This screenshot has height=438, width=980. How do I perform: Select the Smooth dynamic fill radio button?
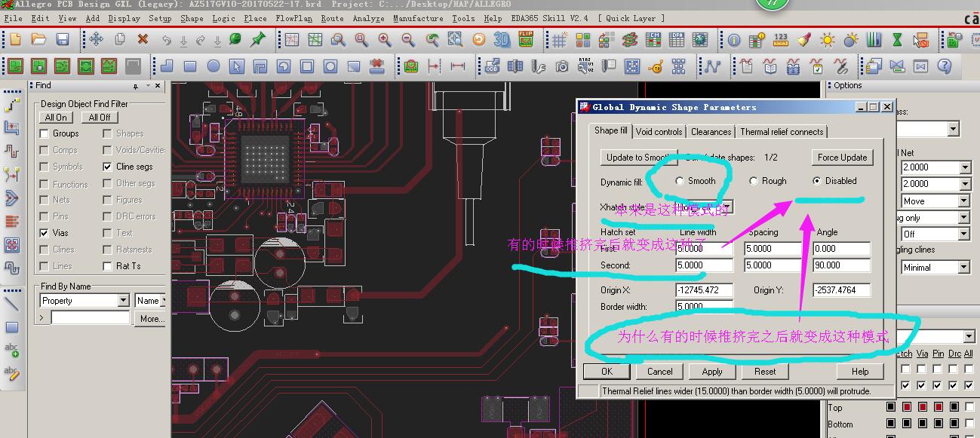[x=680, y=181]
